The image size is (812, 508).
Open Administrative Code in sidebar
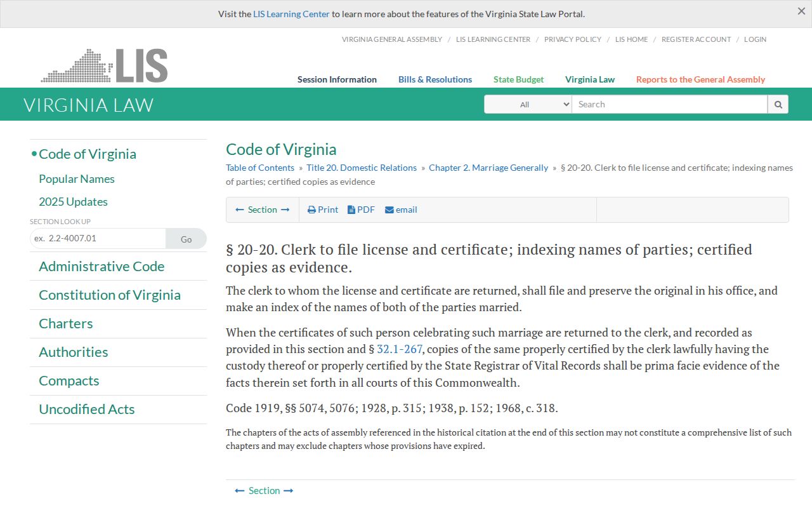point(101,267)
